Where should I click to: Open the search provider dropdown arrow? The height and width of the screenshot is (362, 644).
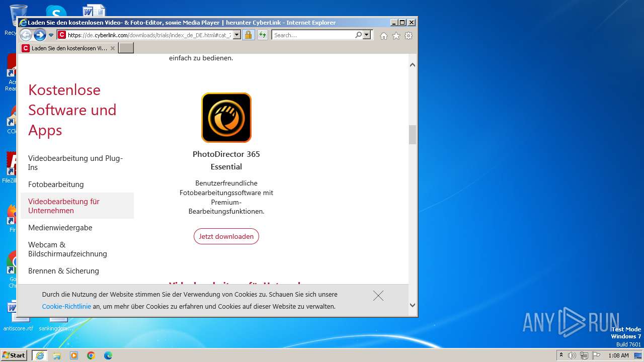[x=367, y=35]
